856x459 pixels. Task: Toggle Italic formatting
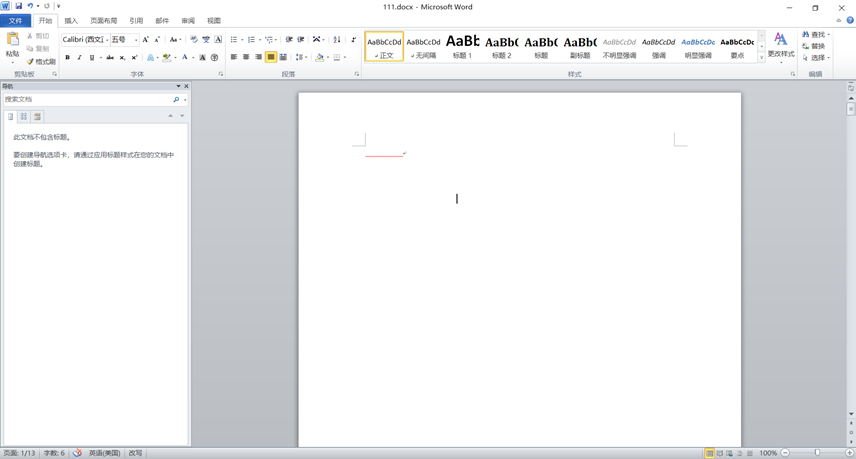[80, 57]
